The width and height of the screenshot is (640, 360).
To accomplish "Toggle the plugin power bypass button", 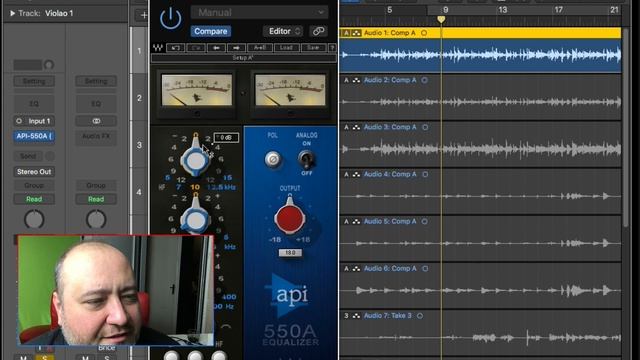I will pyautogui.click(x=171, y=19).
